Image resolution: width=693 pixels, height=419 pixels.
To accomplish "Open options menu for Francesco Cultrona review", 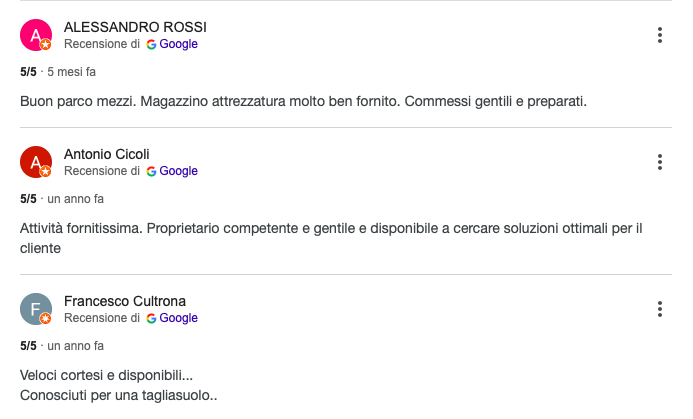I will click(x=659, y=309).
